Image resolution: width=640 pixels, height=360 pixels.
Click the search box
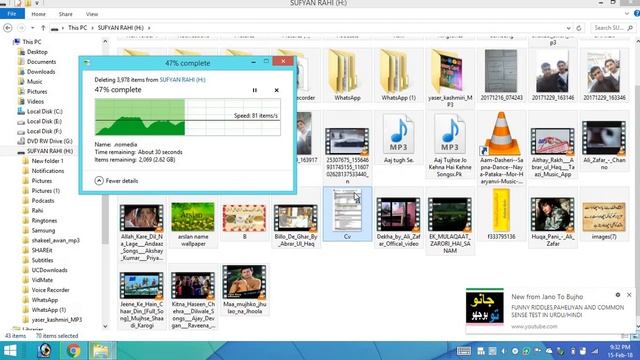coord(612,28)
